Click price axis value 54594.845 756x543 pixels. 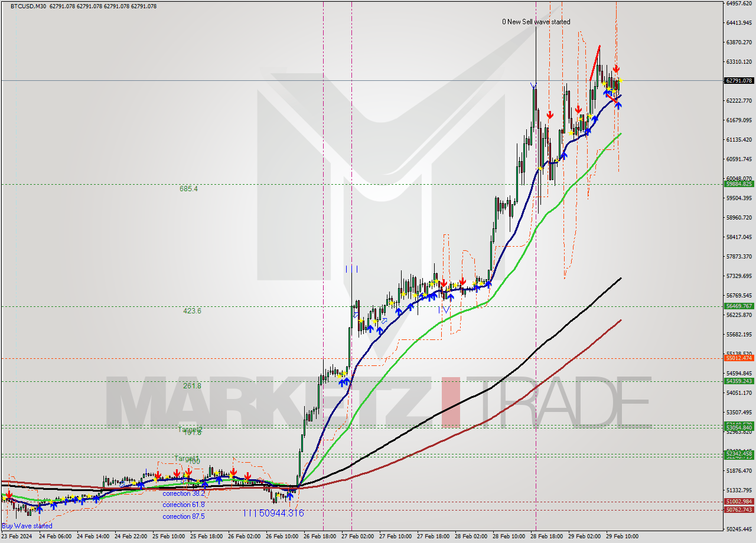(739, 374)
